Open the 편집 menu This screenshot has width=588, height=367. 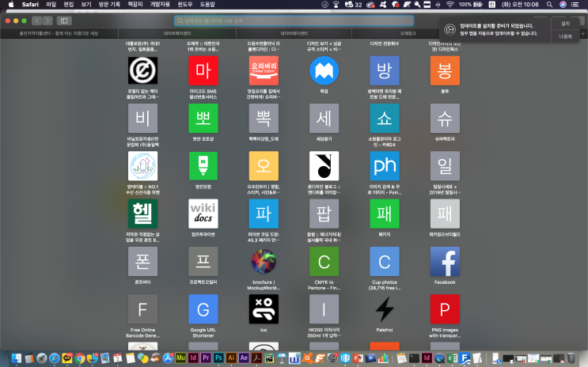point(69,5)
